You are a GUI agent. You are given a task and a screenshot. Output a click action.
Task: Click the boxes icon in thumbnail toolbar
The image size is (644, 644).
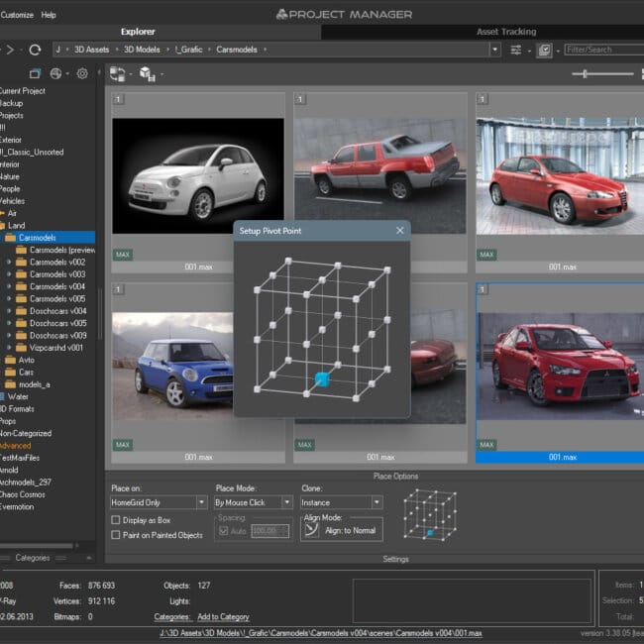[x=148, y=73]
